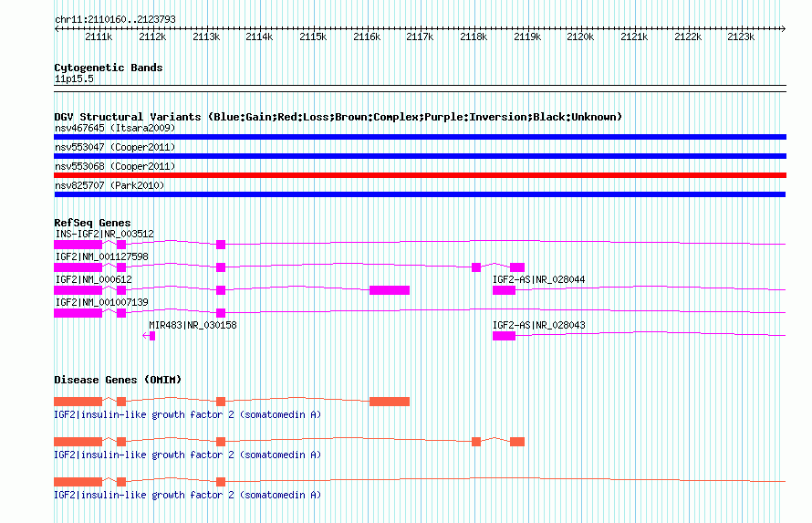Screen dimensions: 812x523
Task: Click the blue bar under nsv825707
Action: click(420, 194)
